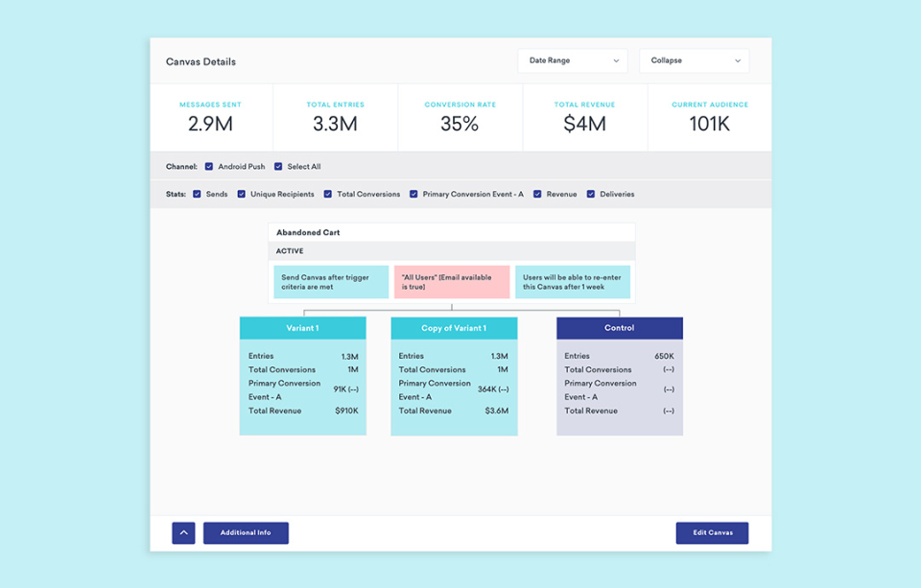921x588 pixels.
Task: Check the Select All channels option
Action: (x=278, y=166)
